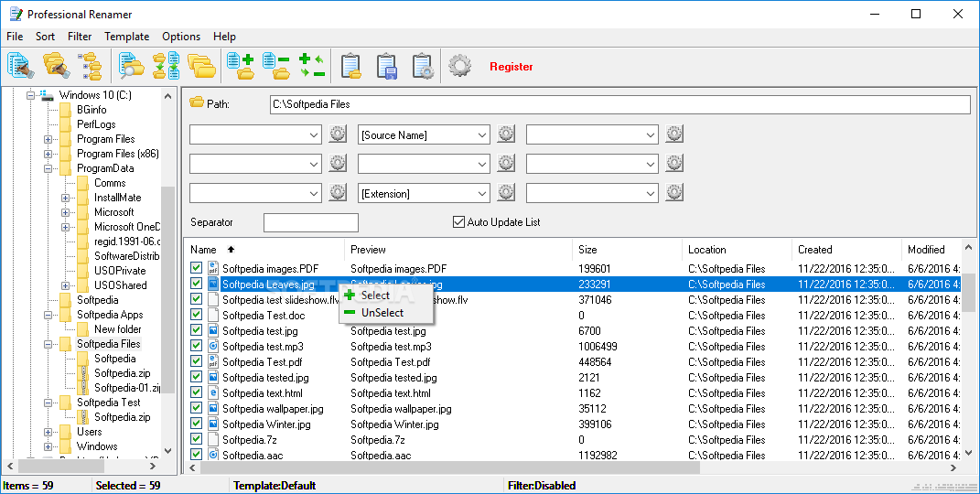980x494 pixels.
Task: Uncheck the Softpedia test.mp3 checkbox
Action: click(x=196, y=346)
